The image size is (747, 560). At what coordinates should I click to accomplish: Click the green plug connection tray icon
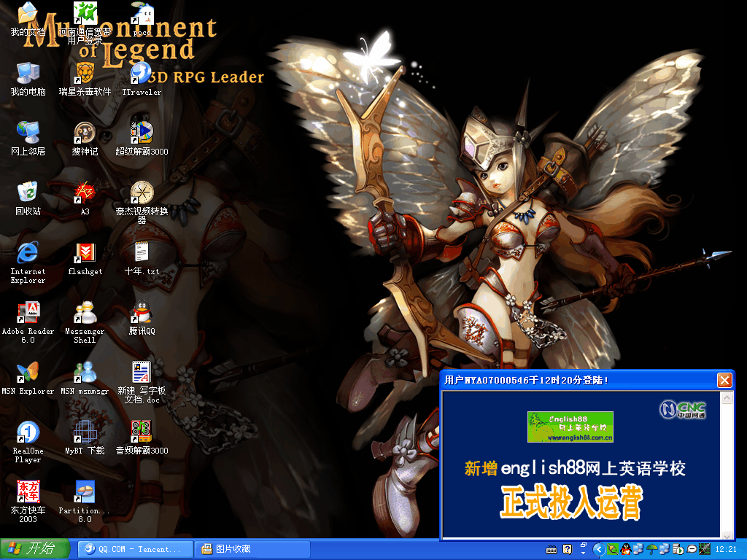[613, 549]
